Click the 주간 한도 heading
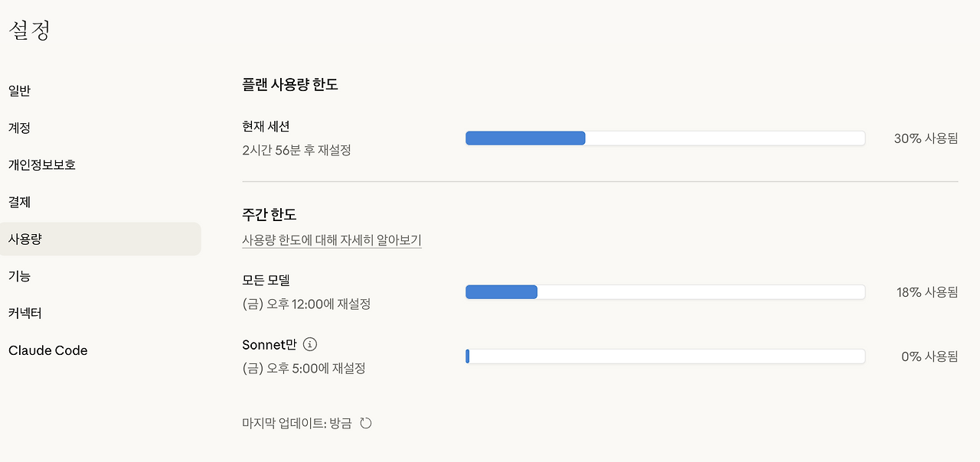 pos(269,214)
